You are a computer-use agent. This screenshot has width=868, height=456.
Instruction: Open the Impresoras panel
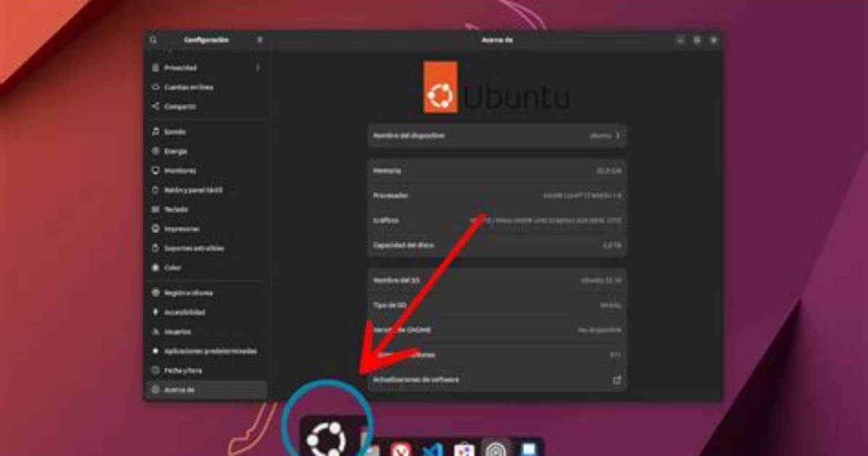point(206,229)
